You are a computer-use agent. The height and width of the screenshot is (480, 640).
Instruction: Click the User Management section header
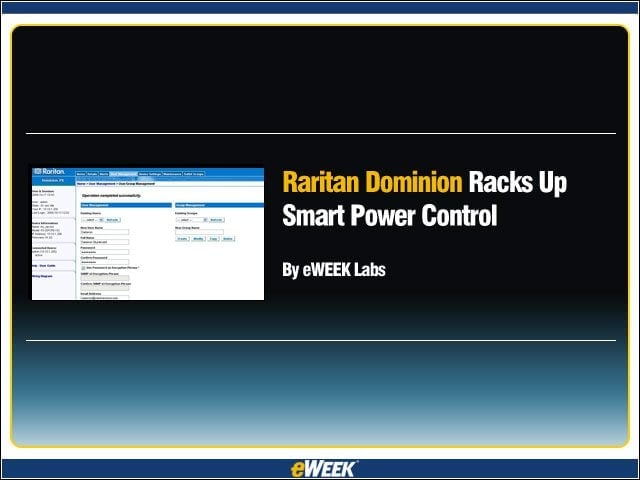point(126,205)
